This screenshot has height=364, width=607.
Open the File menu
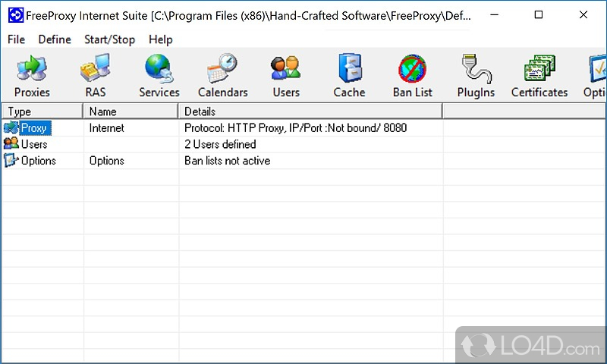point(16,39)
